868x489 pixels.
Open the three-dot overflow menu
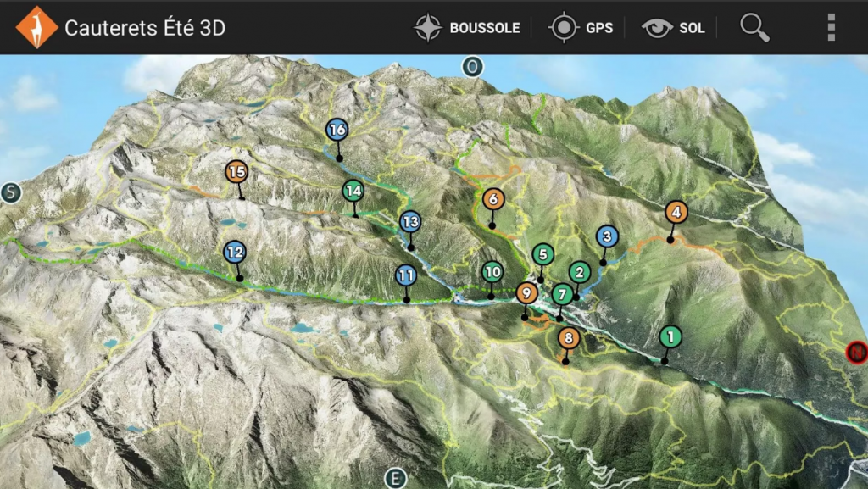831,27
